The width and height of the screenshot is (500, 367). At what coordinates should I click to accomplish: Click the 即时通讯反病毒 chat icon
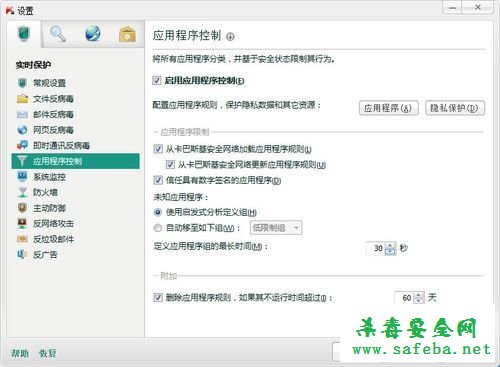pos(22,145)
